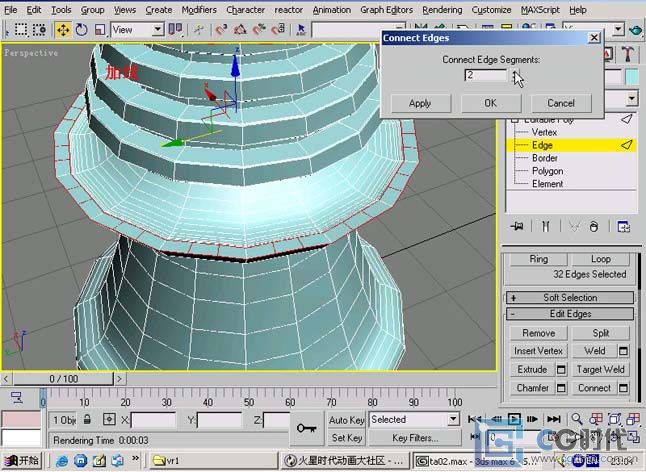Activate the Select and Move tool
This screenshot has width=646, height=472.
point(63,30)
